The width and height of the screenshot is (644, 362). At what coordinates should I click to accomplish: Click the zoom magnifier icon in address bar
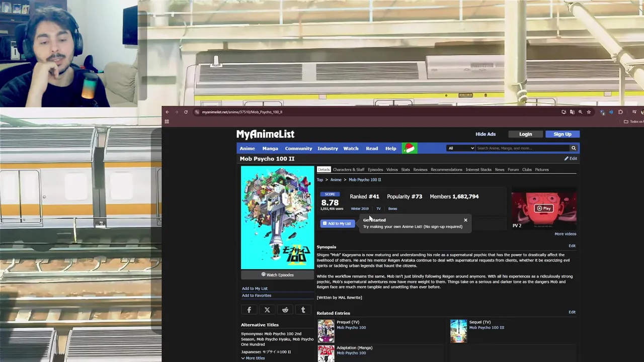pos(580,112)
